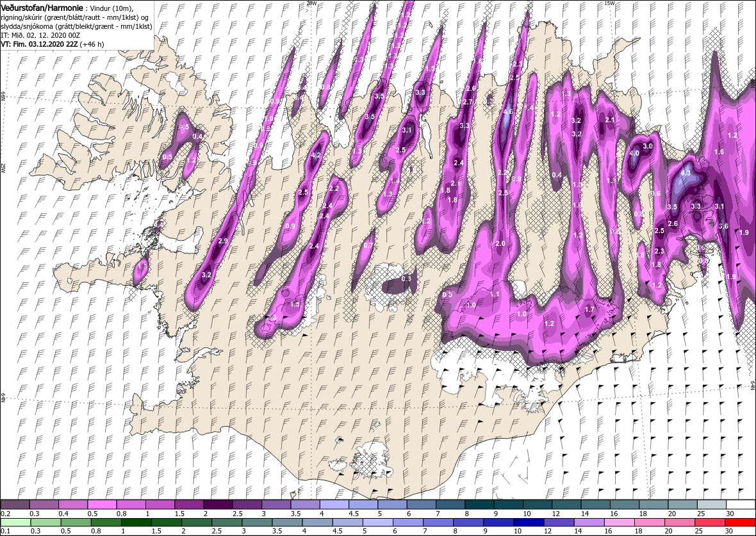Pick the top-row legend swatch labeled 1.5

[190, 505]
